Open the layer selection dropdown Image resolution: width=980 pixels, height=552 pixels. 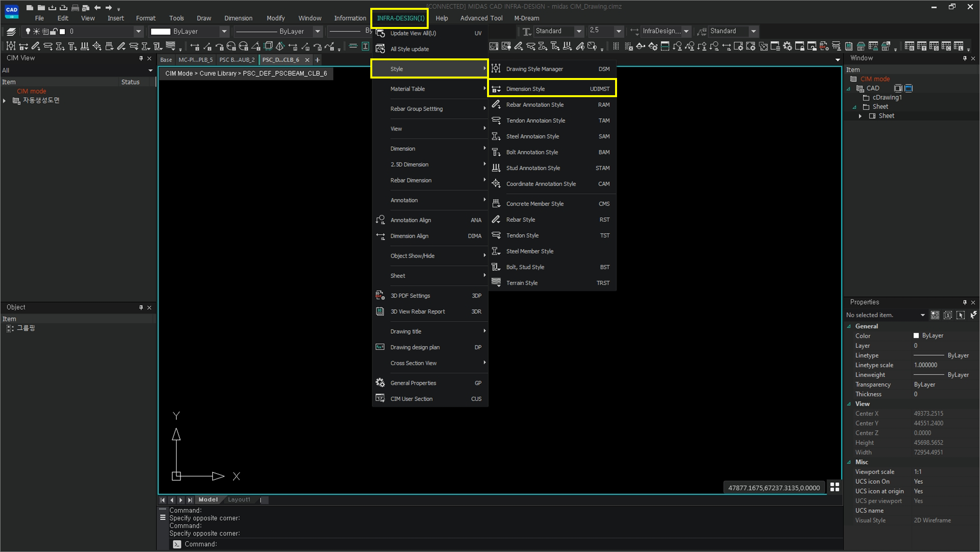[x=138, y=31]
